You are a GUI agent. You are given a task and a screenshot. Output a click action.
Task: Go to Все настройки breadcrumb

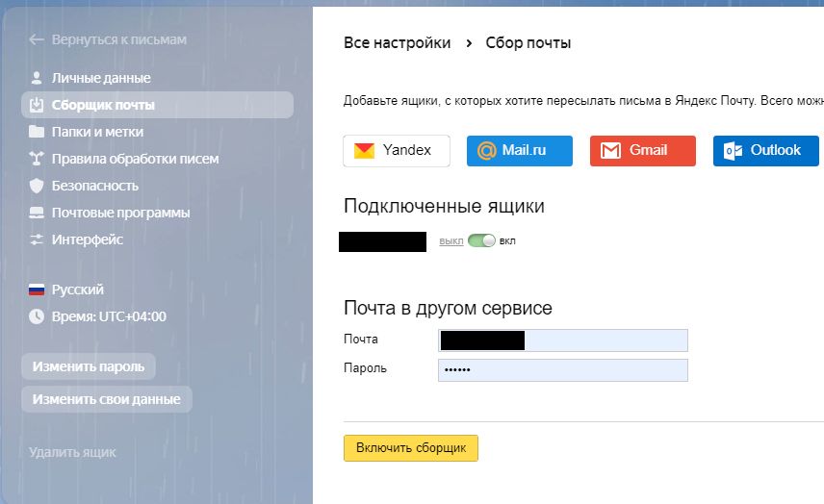(x=398, y=43)
